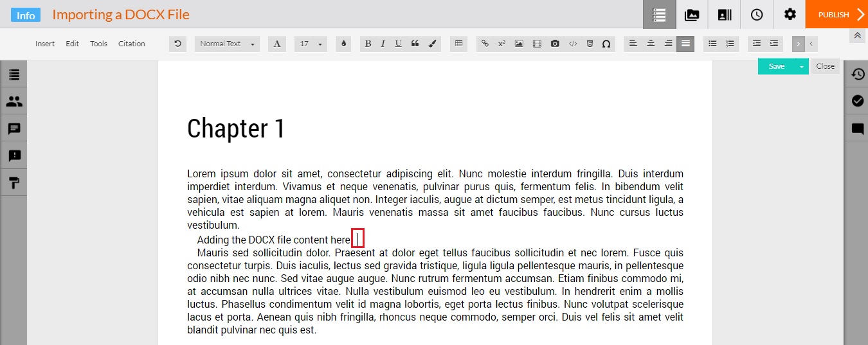Toggle italic formatting
868x345 pixels.
pos(383,44)
